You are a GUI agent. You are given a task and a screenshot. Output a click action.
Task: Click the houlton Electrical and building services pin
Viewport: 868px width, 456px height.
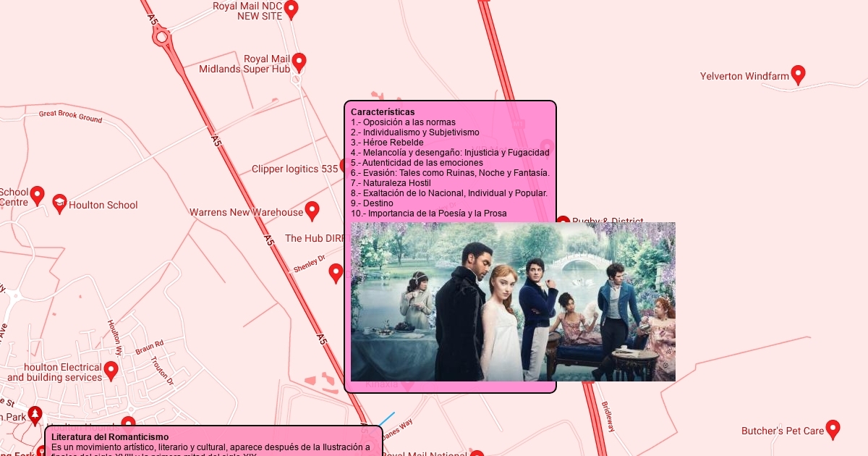tap(111, 371)
